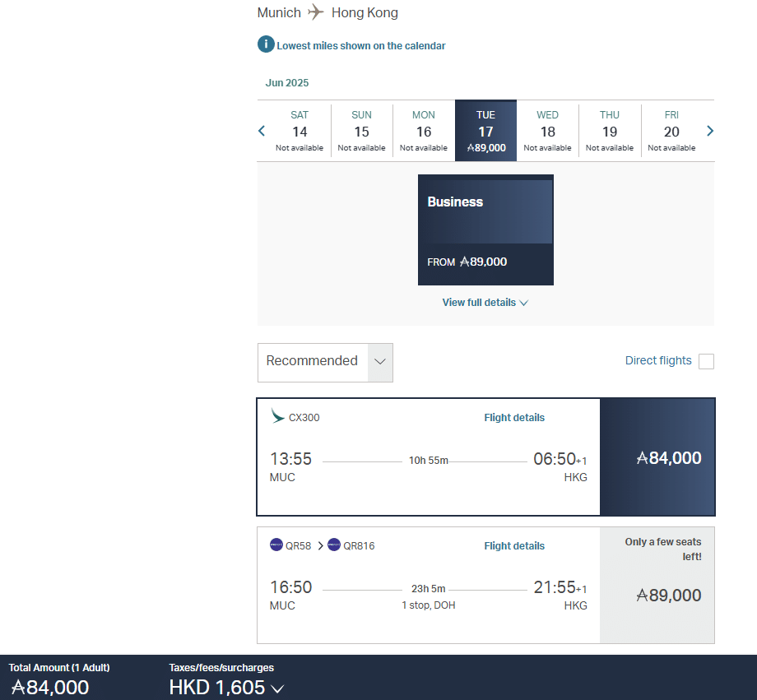Click the Cathay Pacific logo on CX300
Viewport: 757px width, 700px height.
(x=278, y=416)
